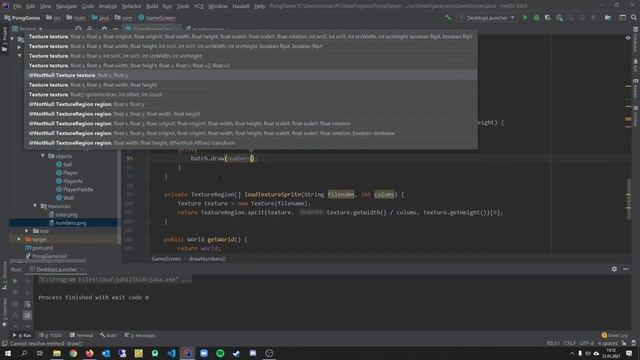Open run panel settings gear
Viewport: 640px width, 360px height.
pos(614,269)
